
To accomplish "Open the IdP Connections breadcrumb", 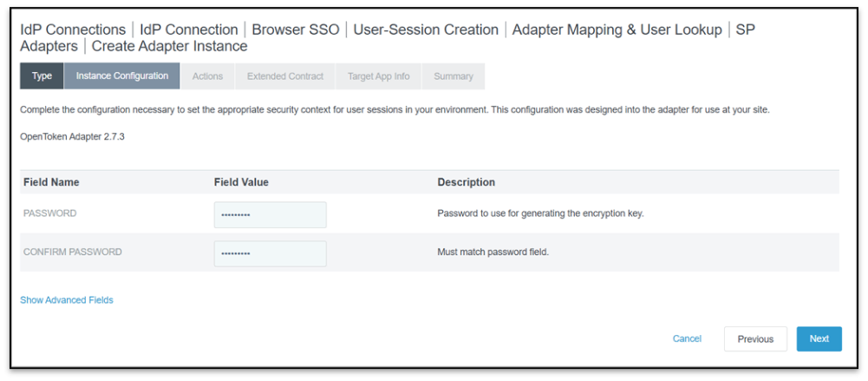I will [x=73, y=30].
